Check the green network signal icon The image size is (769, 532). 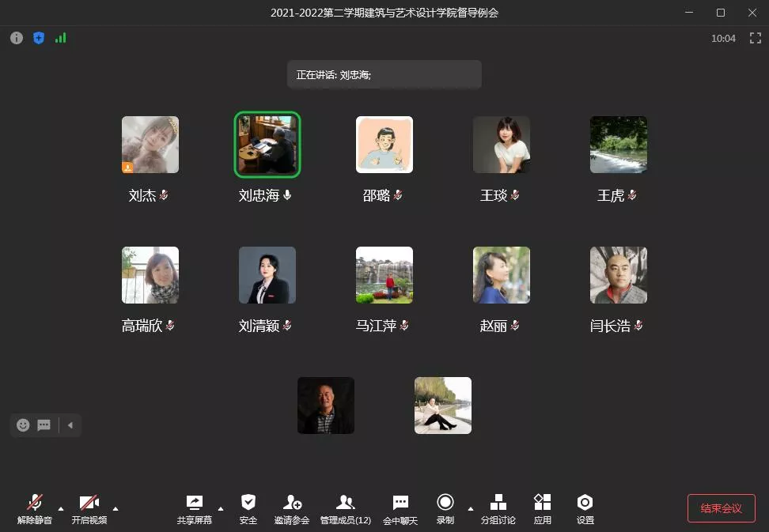tap(61, 38)
